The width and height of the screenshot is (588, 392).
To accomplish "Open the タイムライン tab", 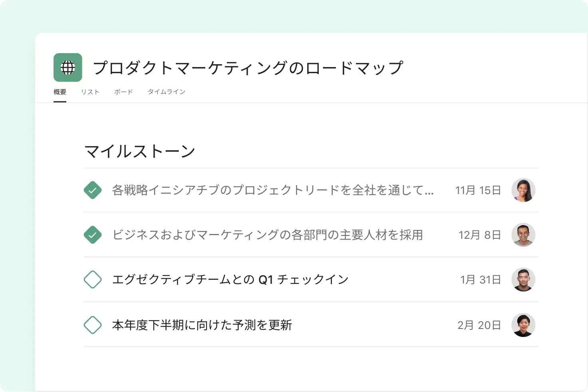I will pos(167,91).
